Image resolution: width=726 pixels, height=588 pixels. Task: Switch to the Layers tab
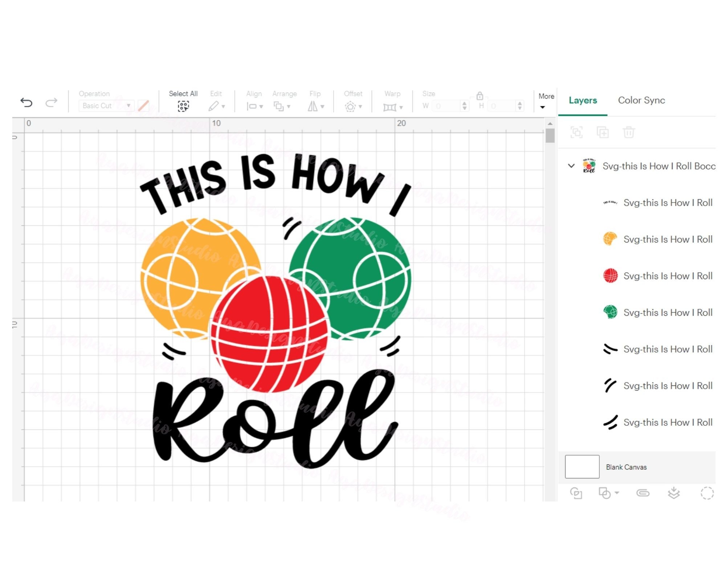583,100
